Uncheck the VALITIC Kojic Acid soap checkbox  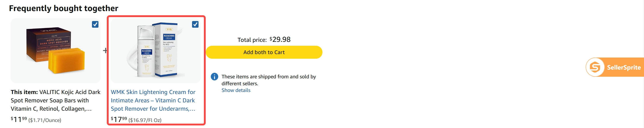coord(95,24)
